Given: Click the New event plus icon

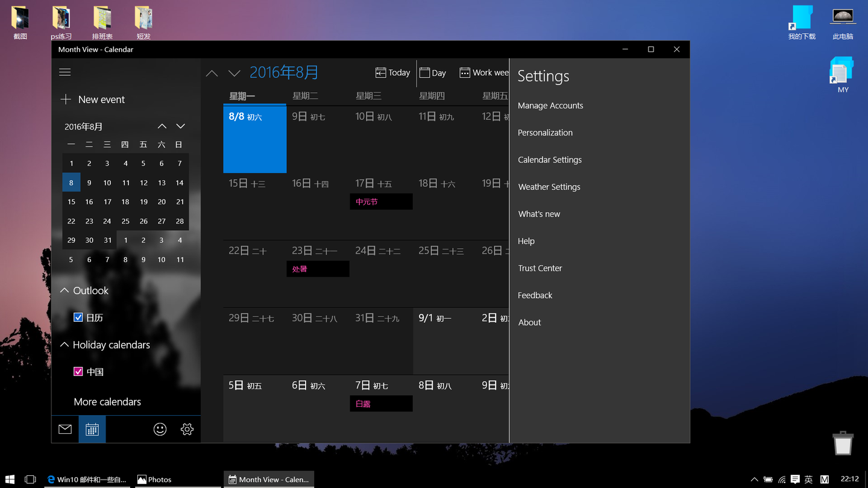Looking at the screenshot, I should pos(66,99).
